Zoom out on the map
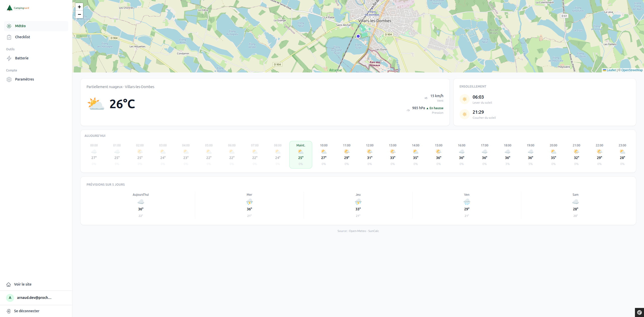Screen dimensions: 644x317 pos(79,14)
